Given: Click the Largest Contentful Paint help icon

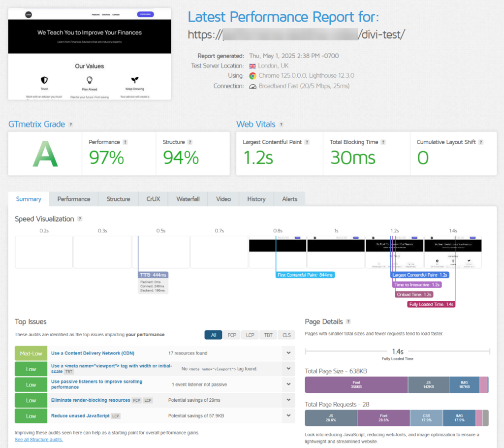Looking at the screenshot, I should pyautogui.click(x=306, y=142).
